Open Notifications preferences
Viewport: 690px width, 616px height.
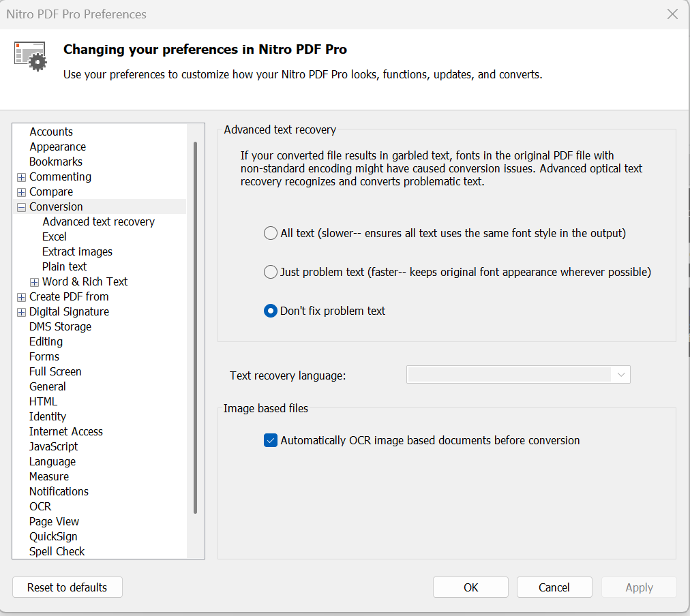coord(59,491)
